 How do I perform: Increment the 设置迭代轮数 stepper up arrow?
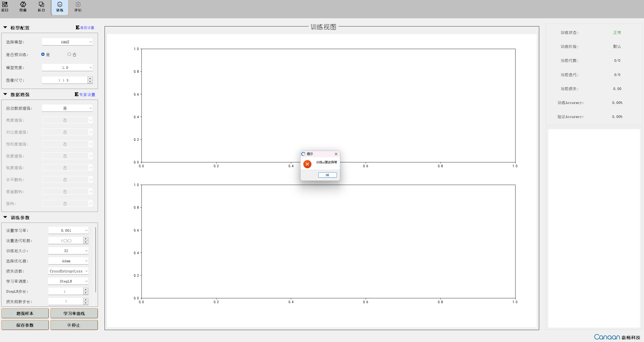[86, 239]
